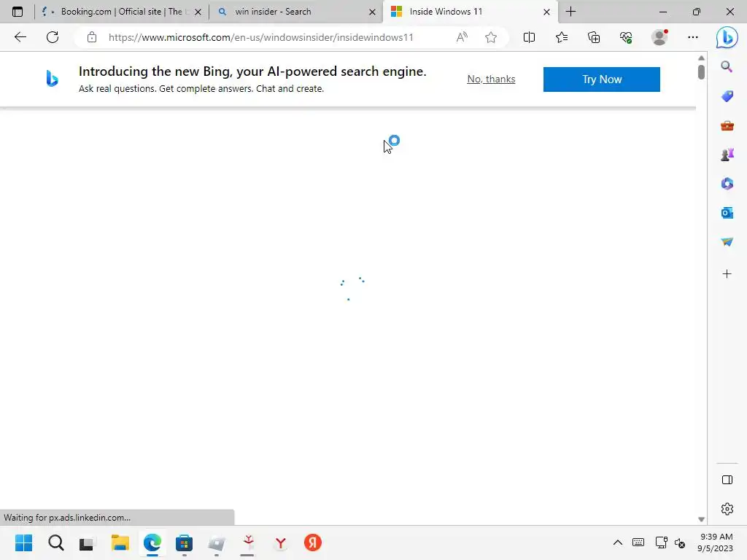Screen dimensions: 747x560
Task: Open sidebar Drop paper plane icon
Action: coord(727,242)
